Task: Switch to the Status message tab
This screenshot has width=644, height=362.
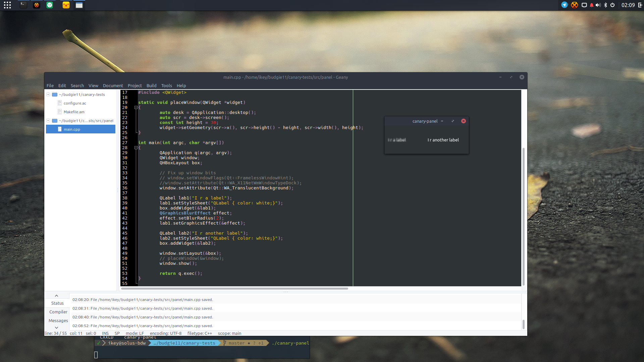Action: (57, 303)
